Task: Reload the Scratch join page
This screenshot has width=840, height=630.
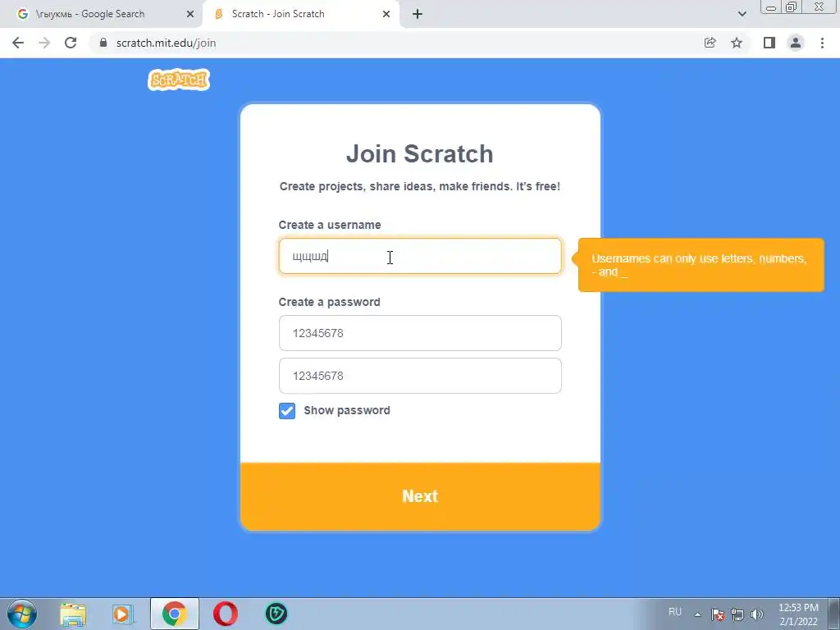Action: (71, 43)
